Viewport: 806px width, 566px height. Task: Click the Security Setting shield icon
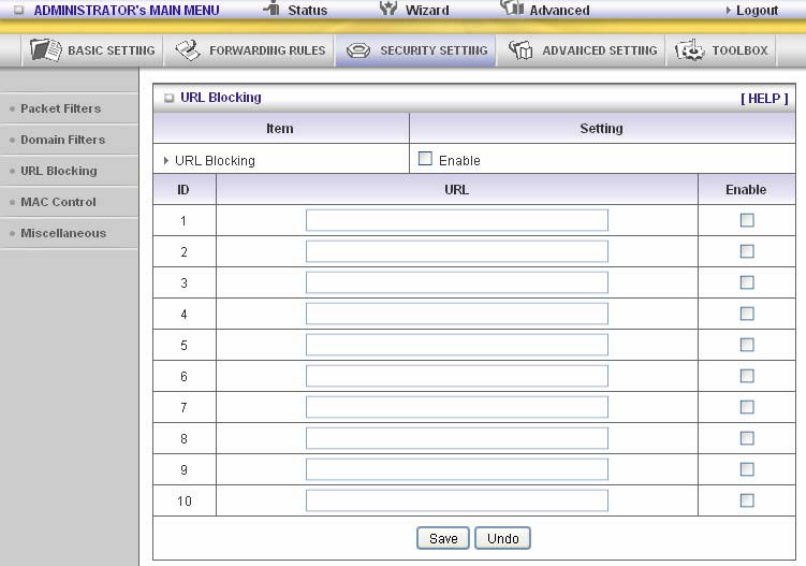358,50
